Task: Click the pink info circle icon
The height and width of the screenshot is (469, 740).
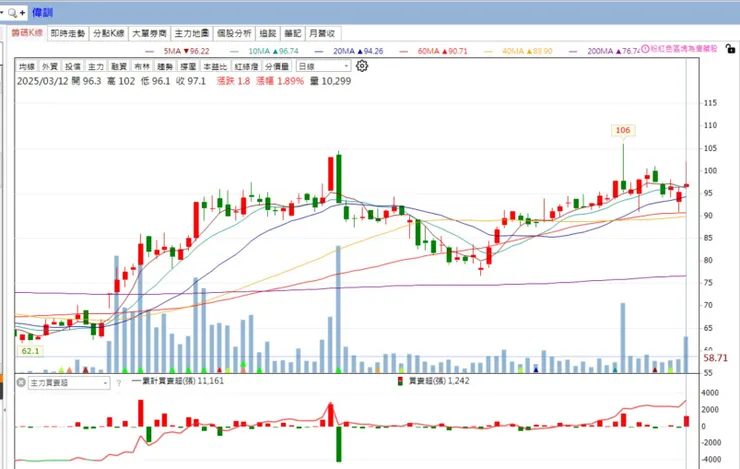Action: coord(645,49)
